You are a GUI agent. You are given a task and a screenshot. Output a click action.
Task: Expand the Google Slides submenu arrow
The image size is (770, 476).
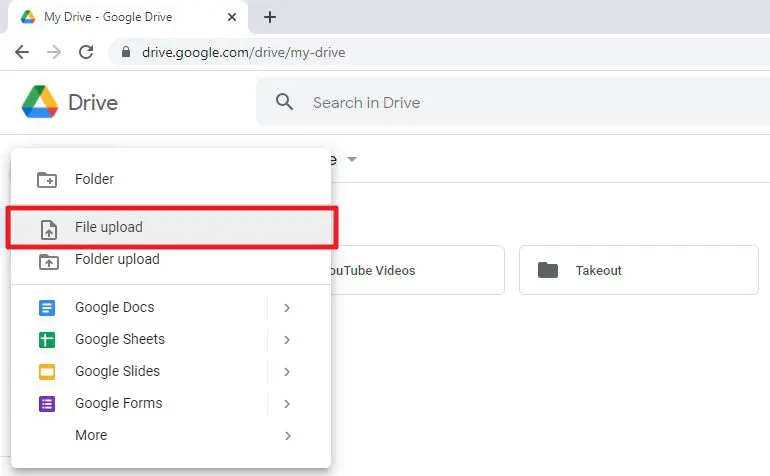(287, 372)
